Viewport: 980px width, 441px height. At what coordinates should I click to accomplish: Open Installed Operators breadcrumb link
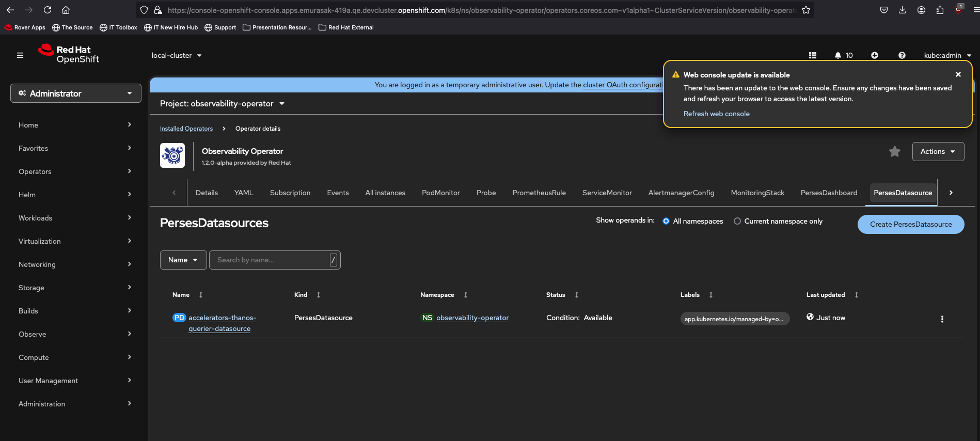[186, 129]
